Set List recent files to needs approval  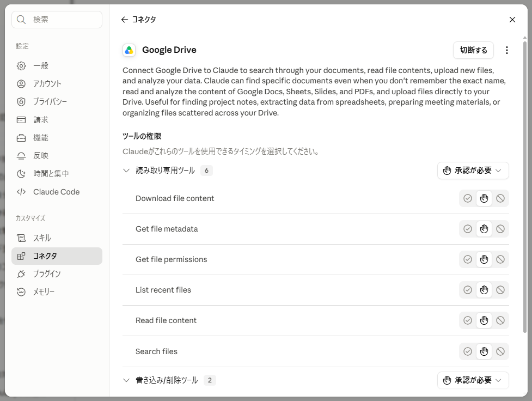point(484,290)
